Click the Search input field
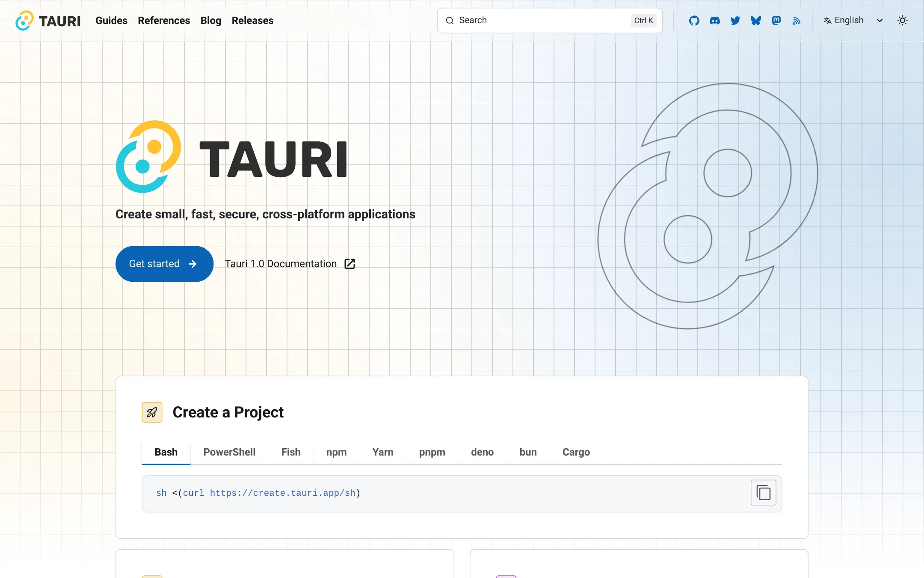The width and height of the screenshot is (924, 578). point(550,21)
